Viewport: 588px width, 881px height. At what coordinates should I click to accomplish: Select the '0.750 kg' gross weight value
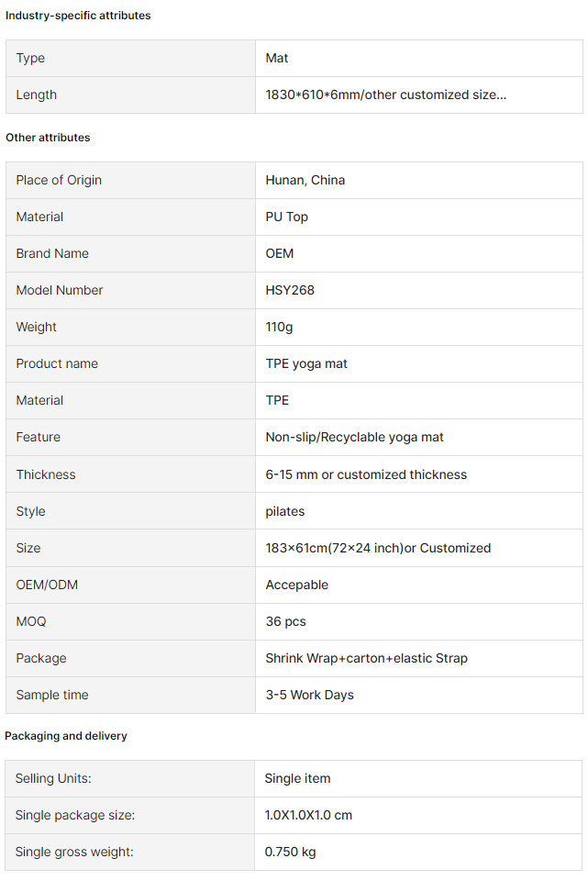click(290, 852)
